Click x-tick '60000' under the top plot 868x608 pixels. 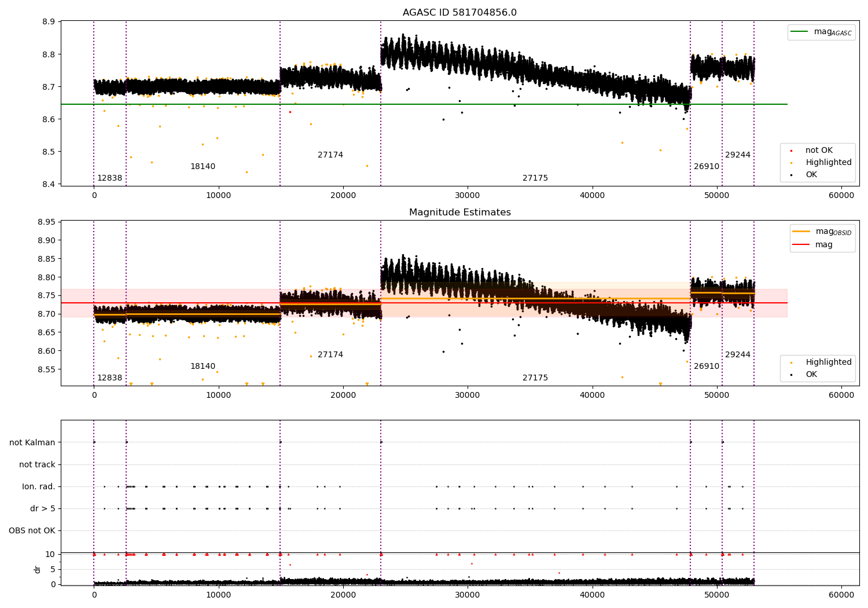point(841,196)
